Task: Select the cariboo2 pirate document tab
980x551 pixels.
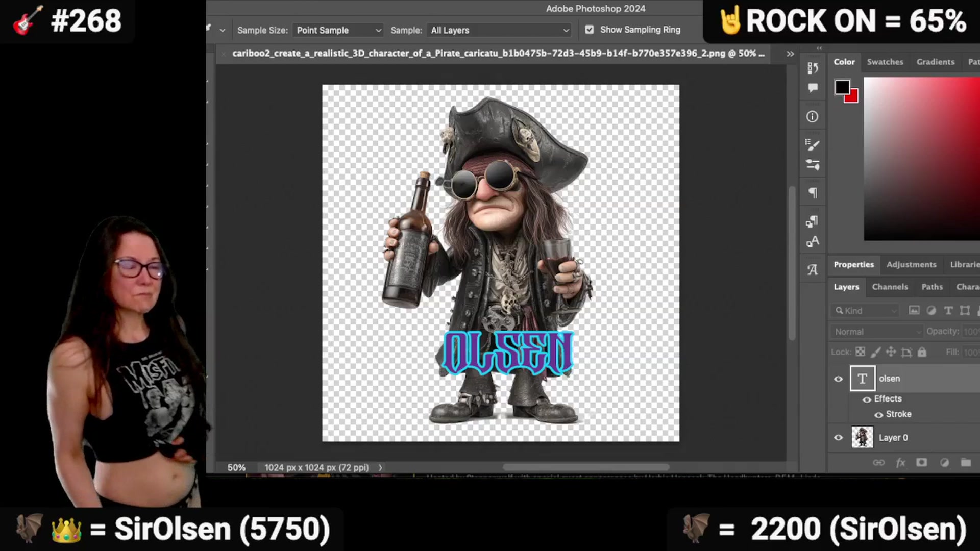Action: [x=498, y=53]
